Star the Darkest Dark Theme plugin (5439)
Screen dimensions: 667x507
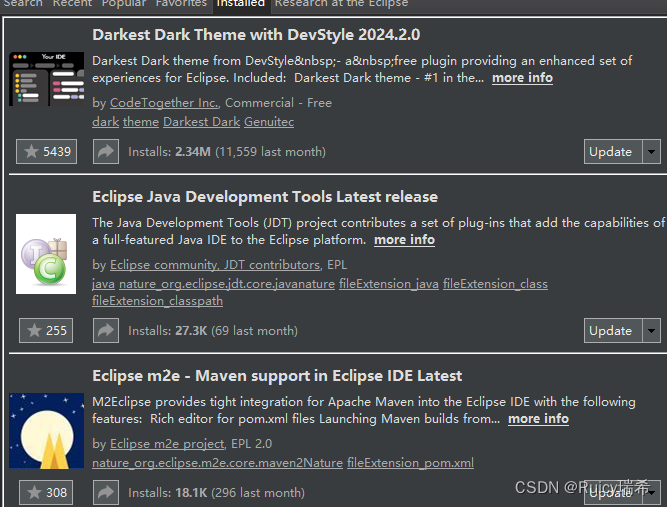46,151
